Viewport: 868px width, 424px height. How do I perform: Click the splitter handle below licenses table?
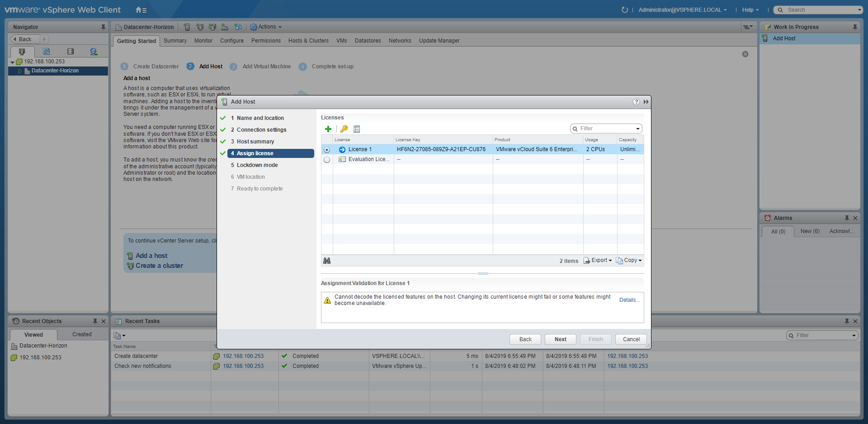(x=483, y=274)
